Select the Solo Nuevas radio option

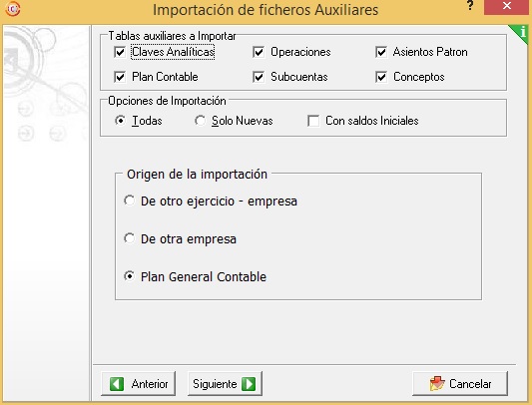click(x=200, y=121)
